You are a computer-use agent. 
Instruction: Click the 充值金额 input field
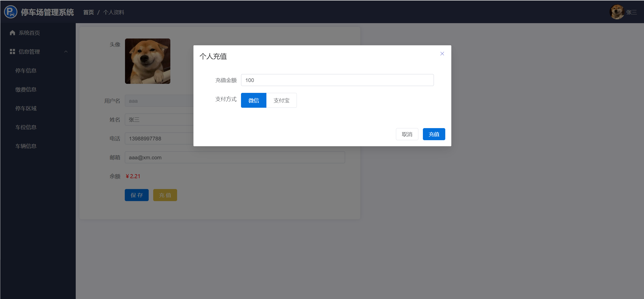pyautogui.click(x=337, y=80)
